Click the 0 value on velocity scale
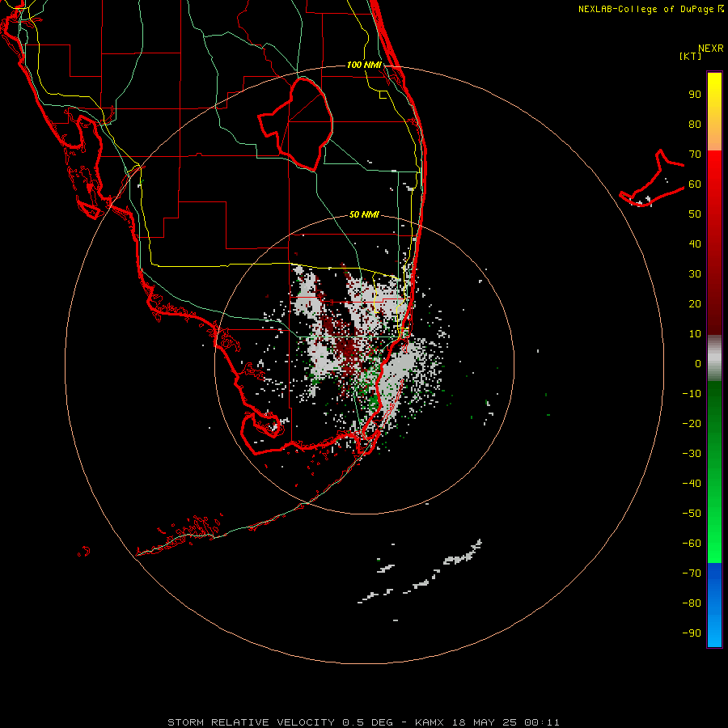Image resolution: width=728 pixels, height=728 pixels. (x=698, y=363)
